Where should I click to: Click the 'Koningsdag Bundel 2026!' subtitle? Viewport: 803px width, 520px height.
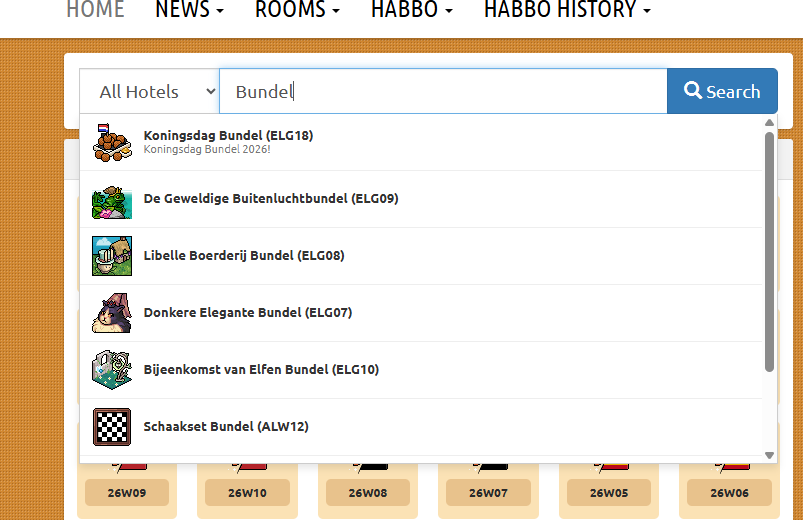(x=207, y=150)
